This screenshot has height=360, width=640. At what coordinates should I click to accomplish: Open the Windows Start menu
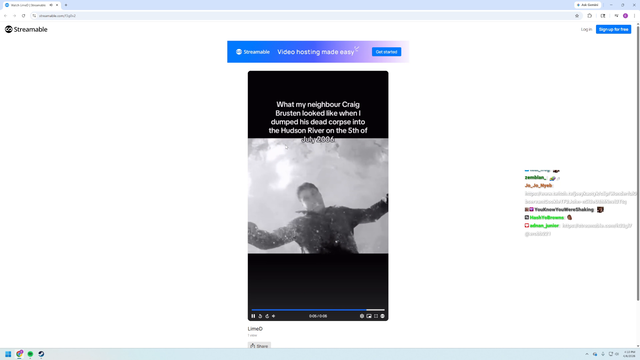8,354
